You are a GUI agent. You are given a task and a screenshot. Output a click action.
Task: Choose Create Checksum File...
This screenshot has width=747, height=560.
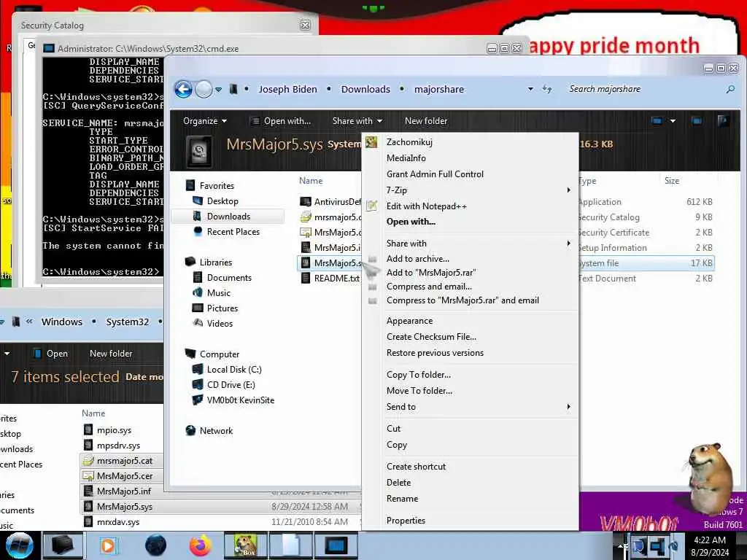point(471,337)
